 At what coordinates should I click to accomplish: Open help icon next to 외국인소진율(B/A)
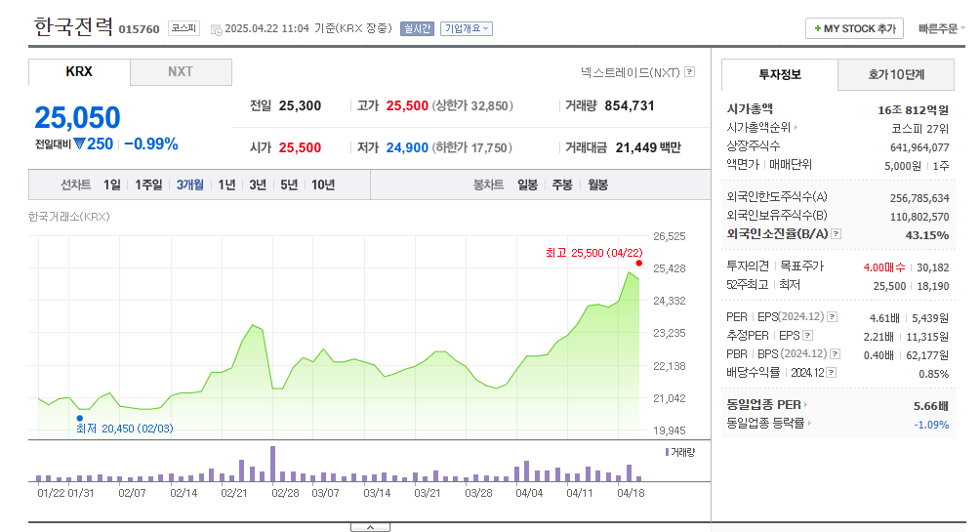[x=837, y=234]
